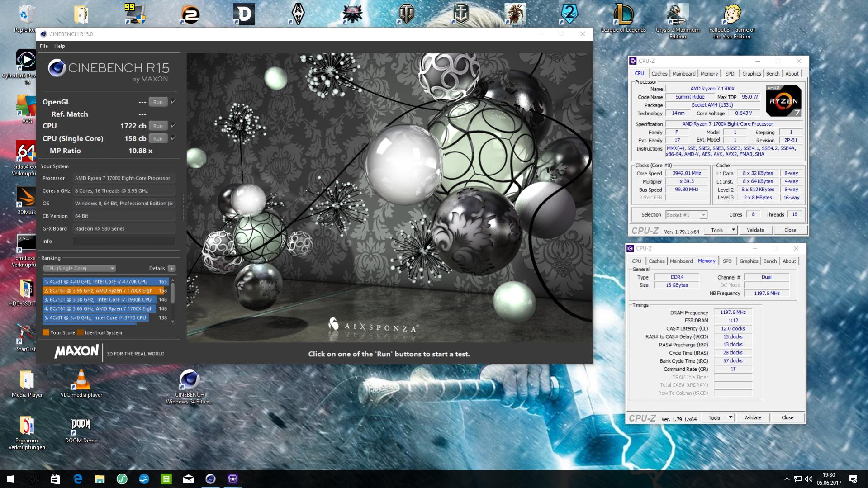Screen dimensions: 868x488
Task: Switch to the Bench tab in the CPU-Z CPU window
Action: pos(773,74)
